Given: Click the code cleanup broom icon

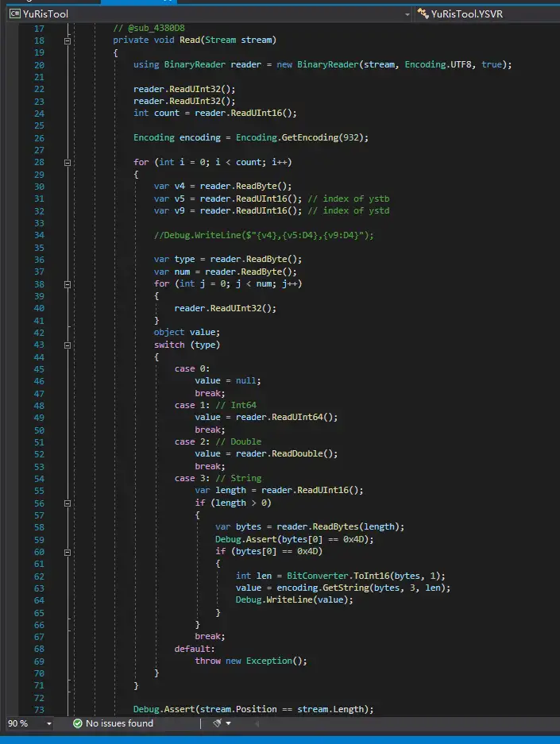Looking at the screenshot, I should (217, 723).
